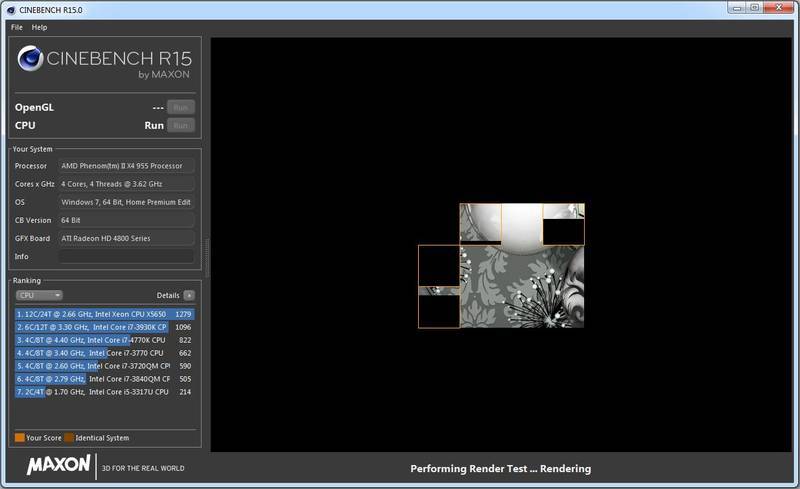Run the CPU benchmark test
Image resolution: width=800 pixels, height=489 pixels.
[x=181, y=125]
